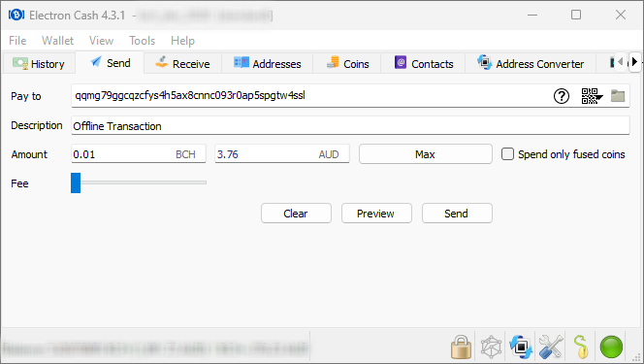Click the Send transaction button
The image size is (644, 364).
pos(457,214)
